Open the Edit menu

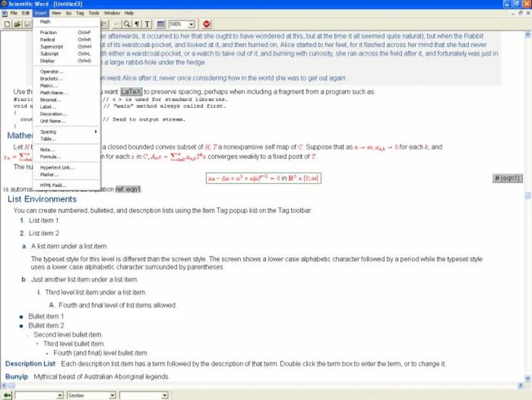[26, 13]
